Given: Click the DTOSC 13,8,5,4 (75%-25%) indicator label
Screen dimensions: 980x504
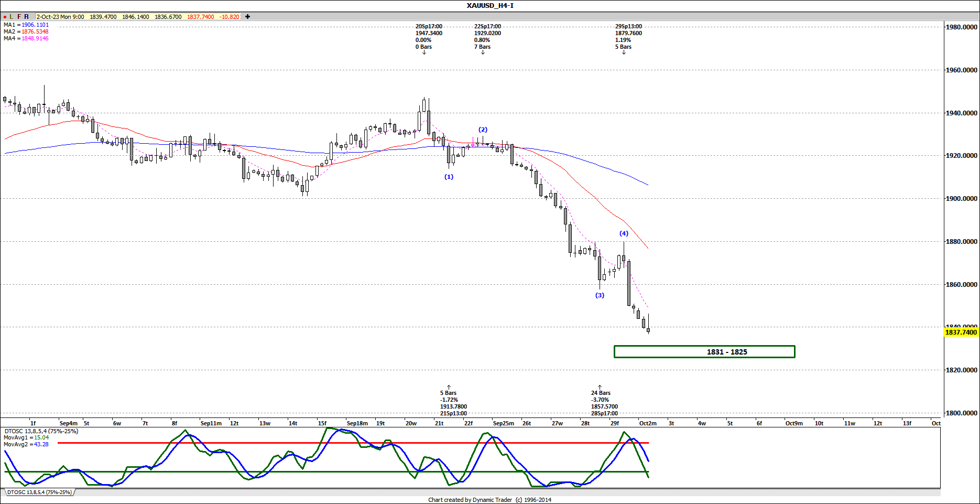Looking at the screenshot, I should [x=41, y=431].
